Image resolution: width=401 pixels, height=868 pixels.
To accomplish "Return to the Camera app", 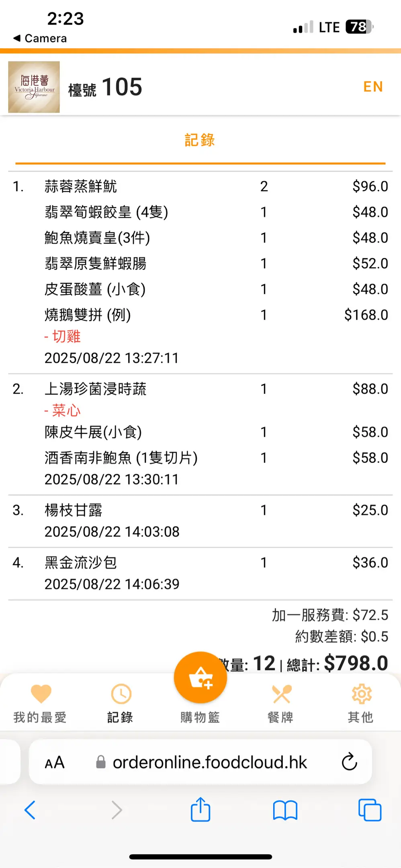I will tap(40, 39).
